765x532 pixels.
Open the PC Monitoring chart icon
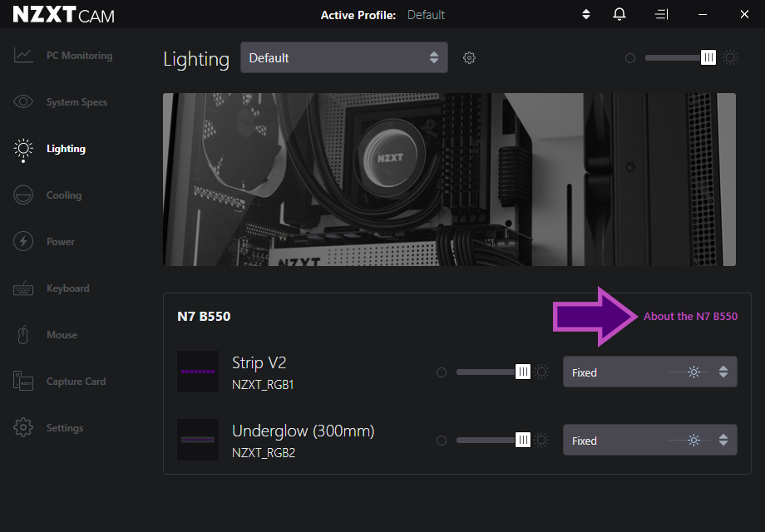[23, 55]
